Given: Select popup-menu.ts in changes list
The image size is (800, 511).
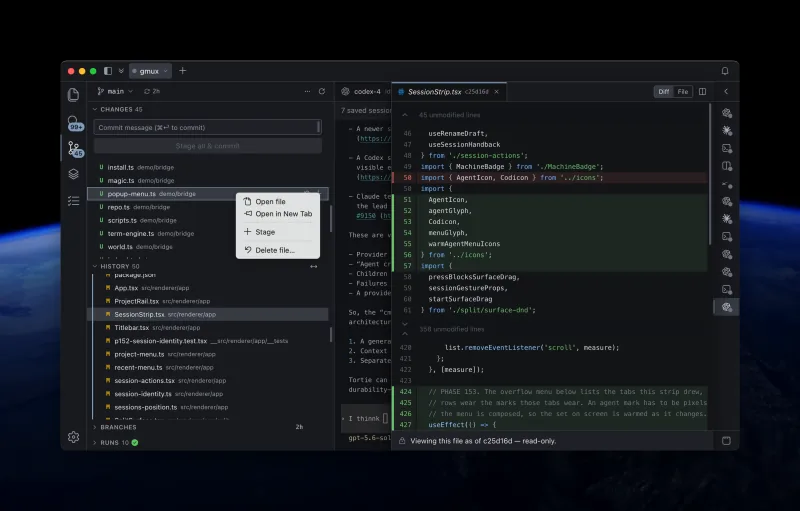Looking at the screenshot, I should pyautogui.click(x=208, y=194).
